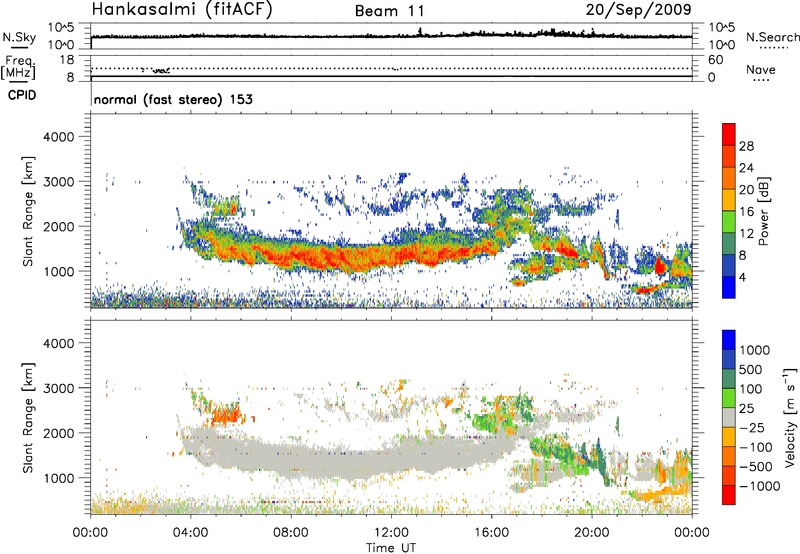Click the -25 value on Velocity scale
This screenshot has width=800, height=554.
click(x=752, y=427)
